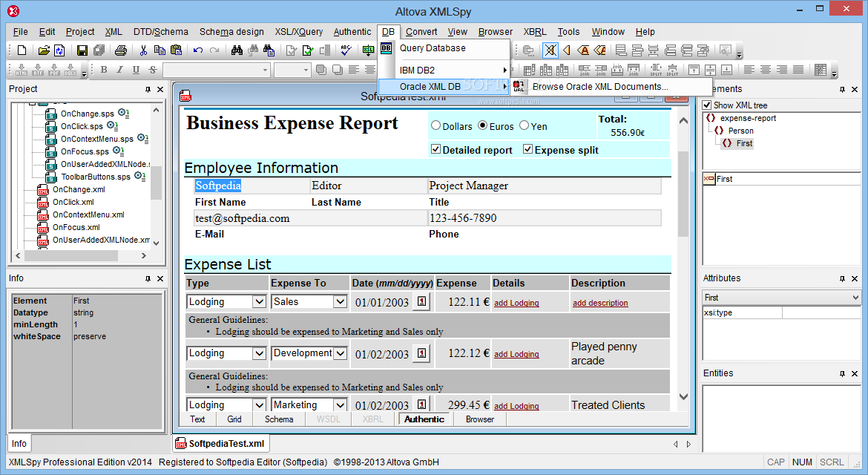Pin the Info panel
Viewport: 868px width, 475px height.
(x=148, y=278)
